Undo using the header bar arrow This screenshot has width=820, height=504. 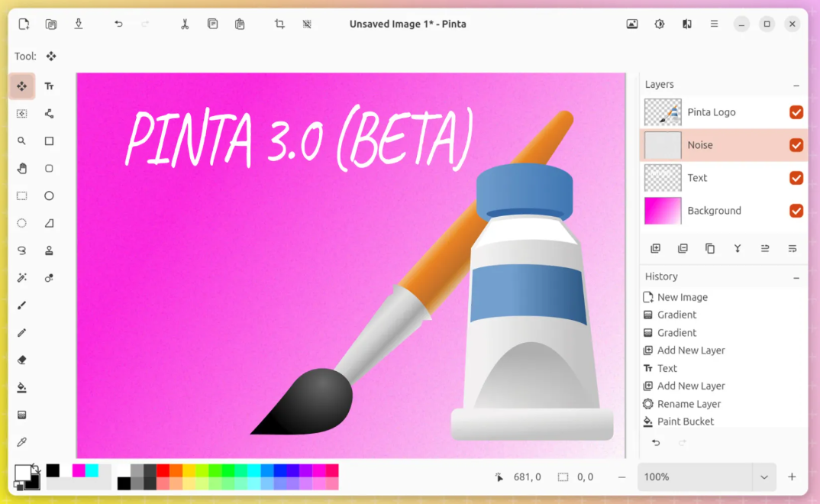[x=118, y=24]
